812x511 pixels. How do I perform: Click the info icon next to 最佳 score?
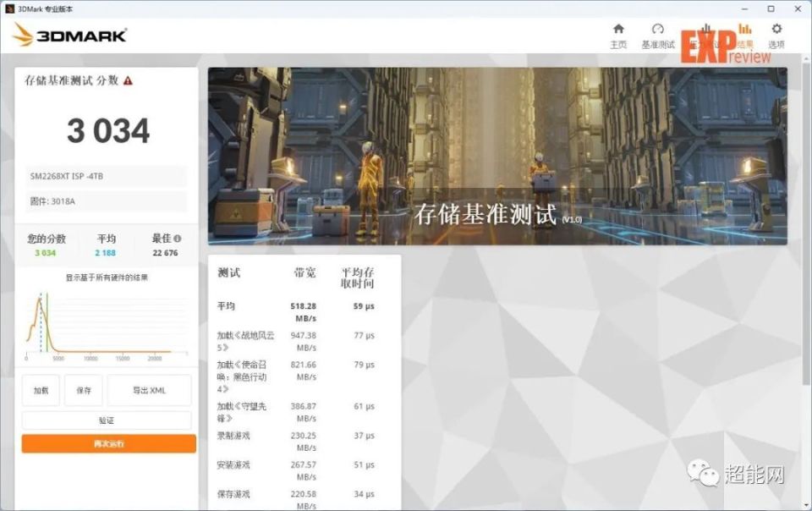click(x=175, y=238)
